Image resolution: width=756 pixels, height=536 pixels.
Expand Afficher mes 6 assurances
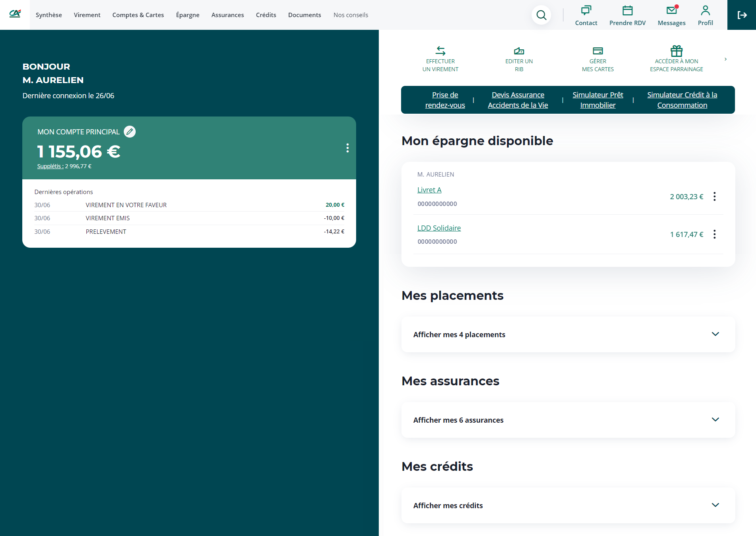715,420
